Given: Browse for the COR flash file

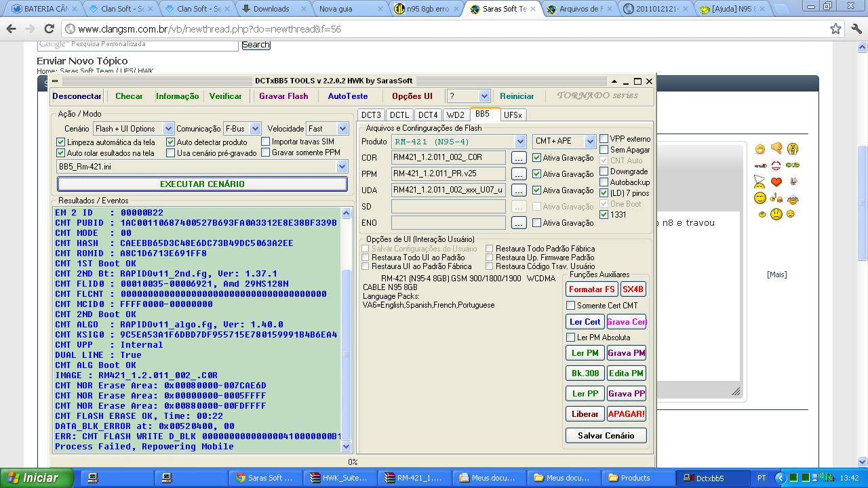Looking at the screenshot, I should tap(519, 158).
